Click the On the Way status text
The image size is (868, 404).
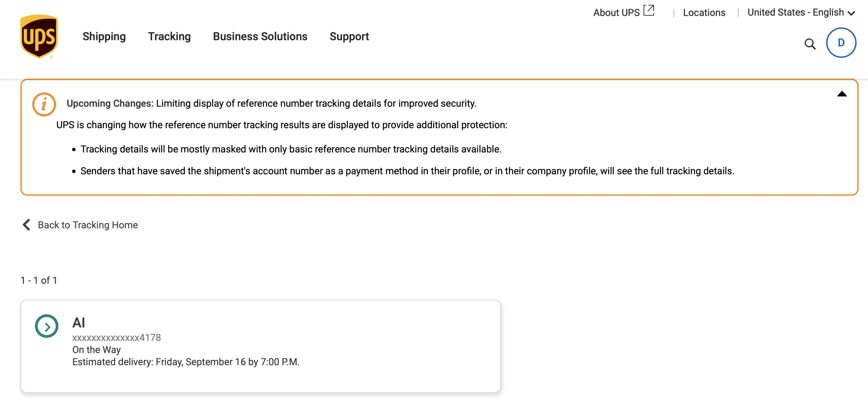96,350
